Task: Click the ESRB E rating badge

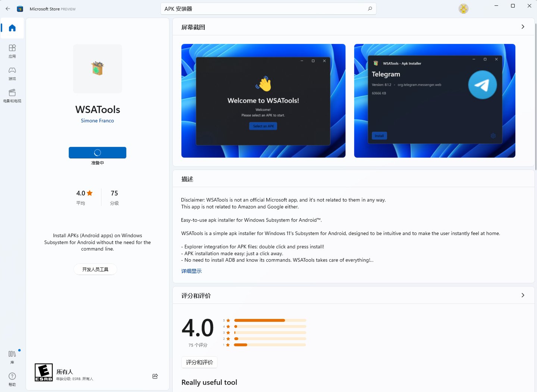Action: (x=44, y=372)
